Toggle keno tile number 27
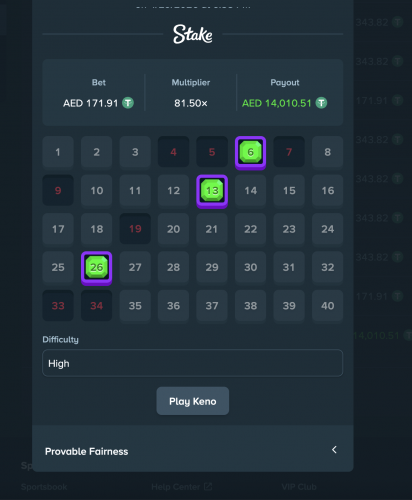Viewport: 412px width, 500px height. click(x=135, y=267)
